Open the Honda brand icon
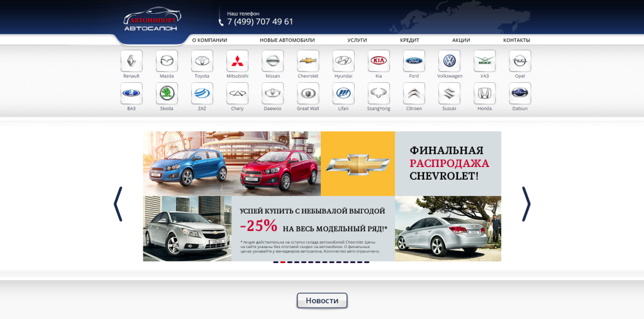The width and height of the screenshot is (644, 319). click(x=485, y=94)
